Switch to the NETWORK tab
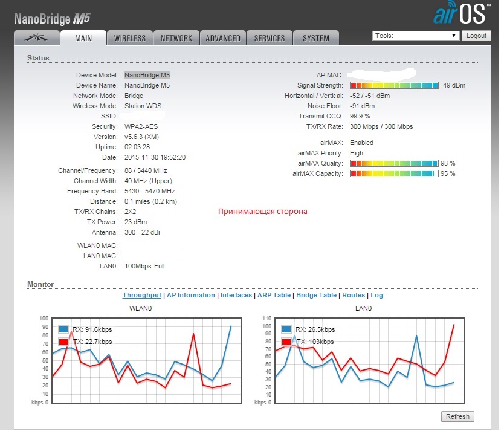This screenshot has width=504, height=431. click(x=176, y=38)
